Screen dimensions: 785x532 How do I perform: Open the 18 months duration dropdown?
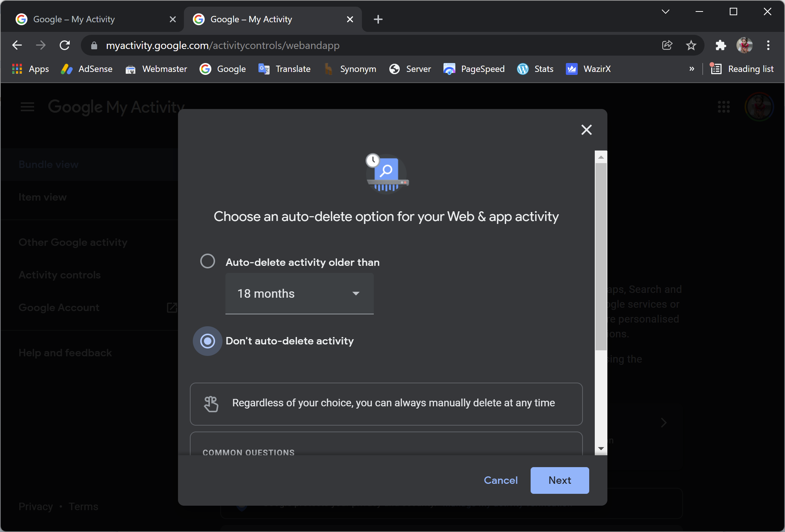[x=299, y=294]
